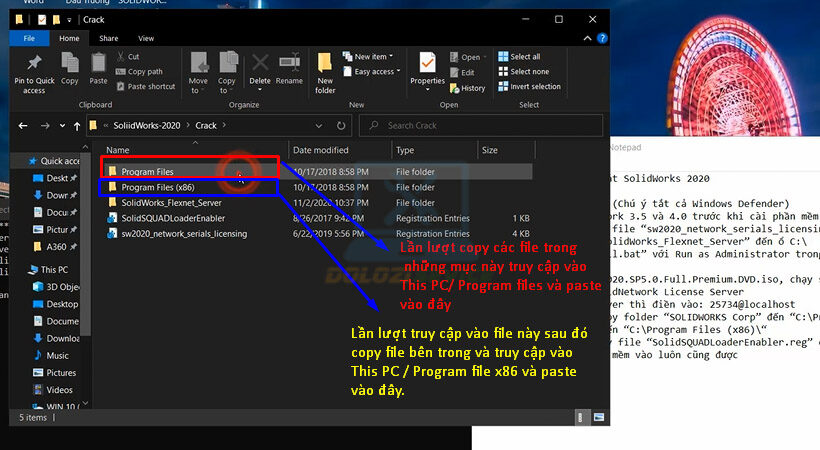Viewport: 820px width, 450px height.
Task: Open the New item dropdown
Action: point(368,57)
